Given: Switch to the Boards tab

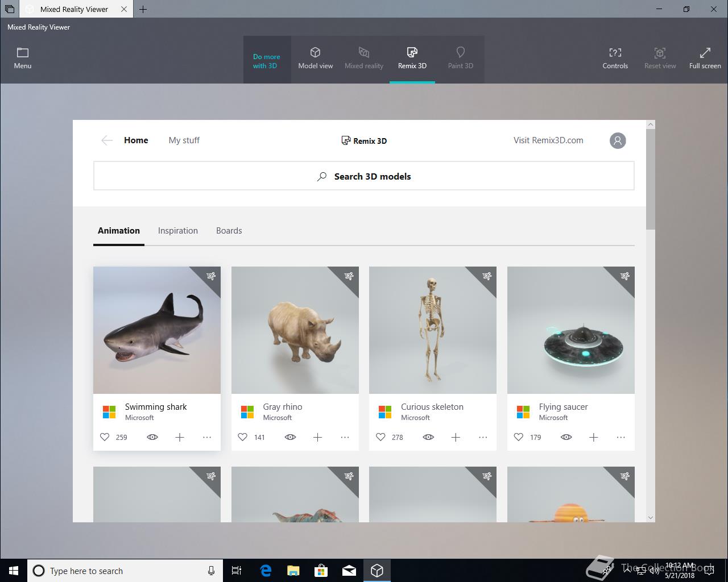Looking at the screenshot, I should click(229, 231).
